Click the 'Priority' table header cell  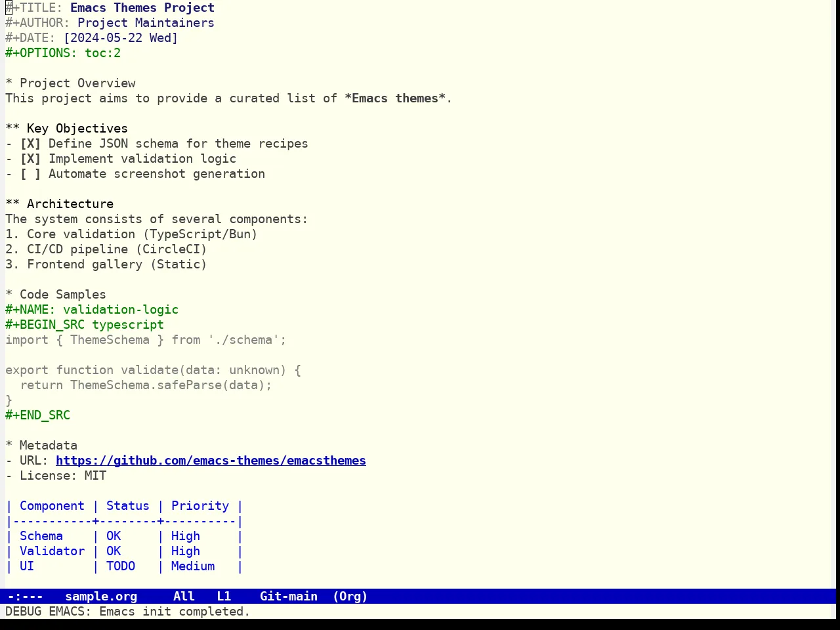point(200,506)
